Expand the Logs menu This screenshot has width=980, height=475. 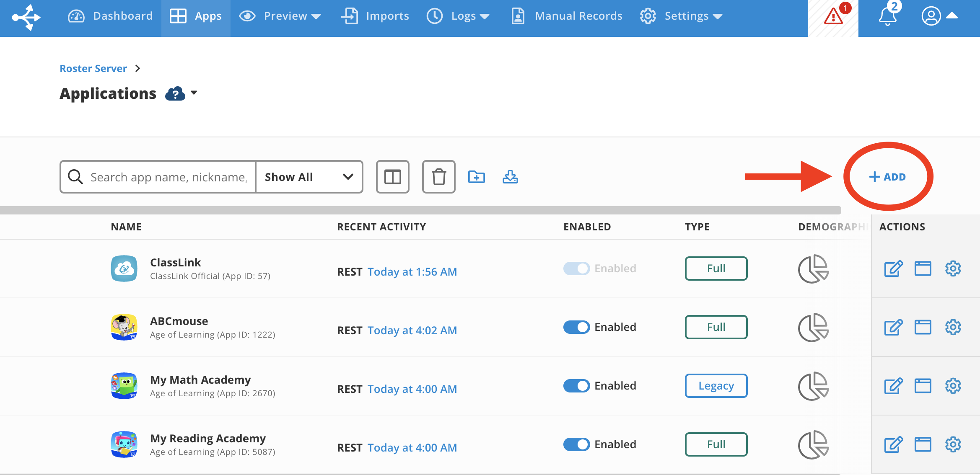pos(458,16)
